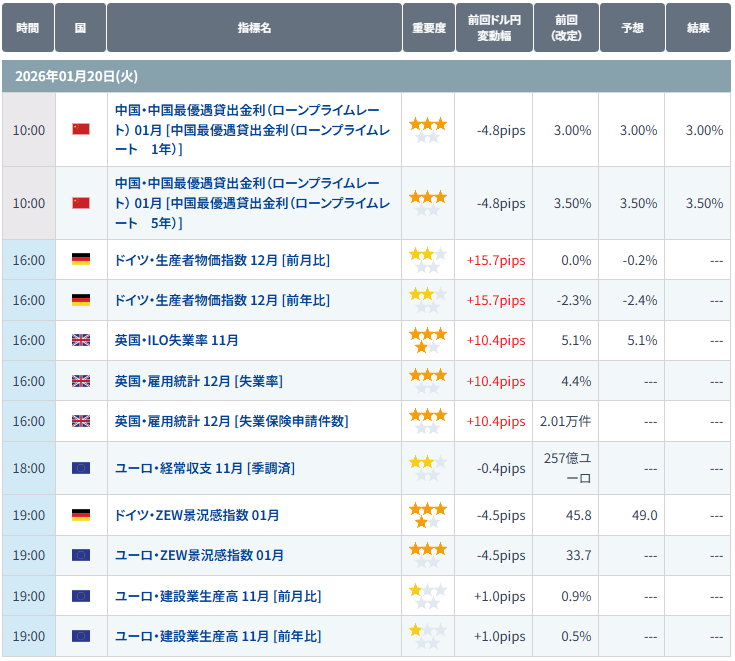Click the German flag beside ドイツ・ZEW景況感指数
Screen dimensions: 735x661
(x=81, y=515)
